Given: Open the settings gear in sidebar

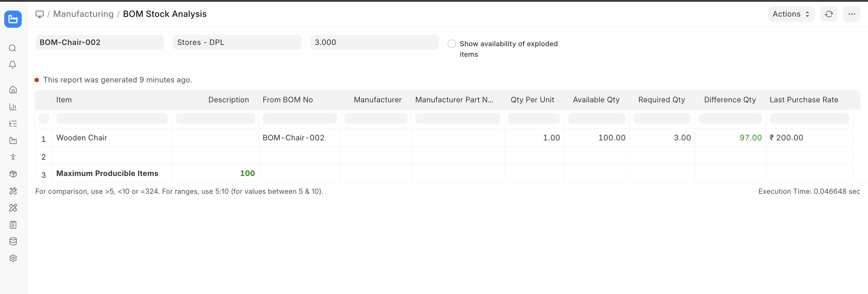Looking at the screenshot, I should [13, 258].
